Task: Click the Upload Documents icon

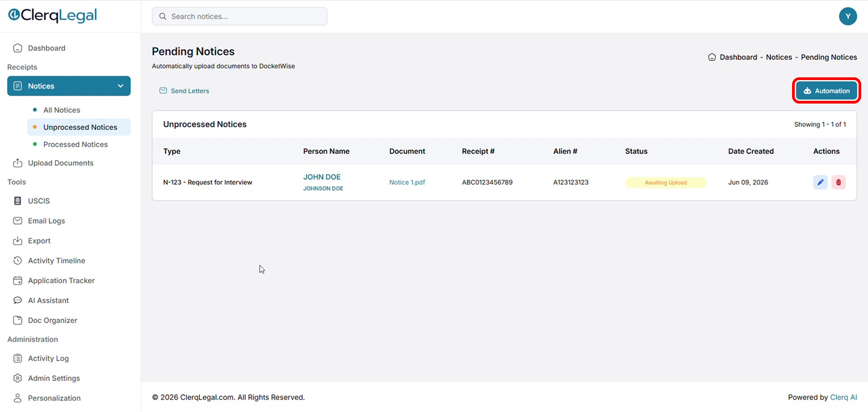Action: tap(18, 163)
